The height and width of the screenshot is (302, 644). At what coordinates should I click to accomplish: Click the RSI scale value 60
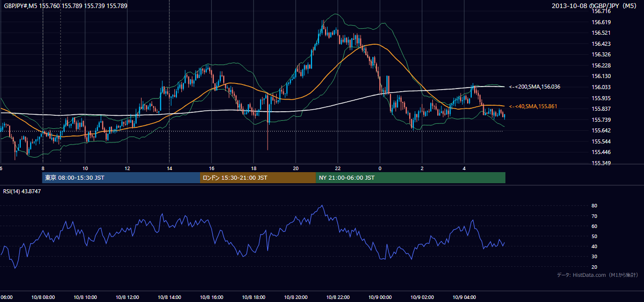coord(594,226)
